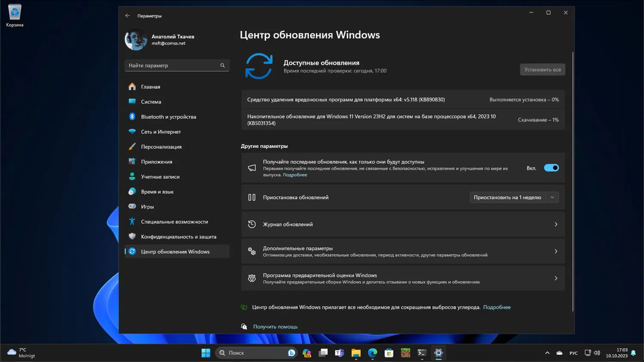Screen dimensions: 644x362
Task: Click Подробнее link about carbon emissions
Action: [497, 307]
